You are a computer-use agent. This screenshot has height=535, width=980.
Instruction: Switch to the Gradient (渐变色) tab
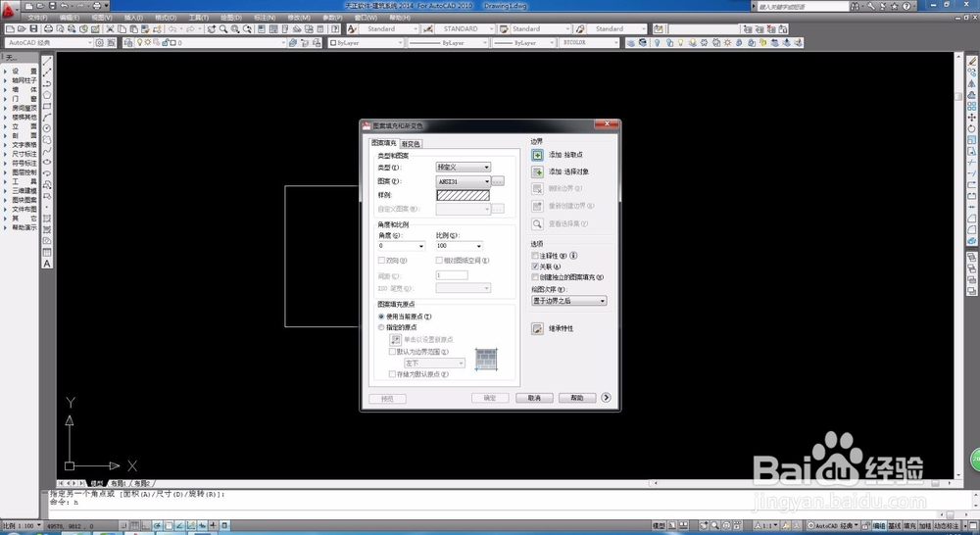click(x=411, y=144)
